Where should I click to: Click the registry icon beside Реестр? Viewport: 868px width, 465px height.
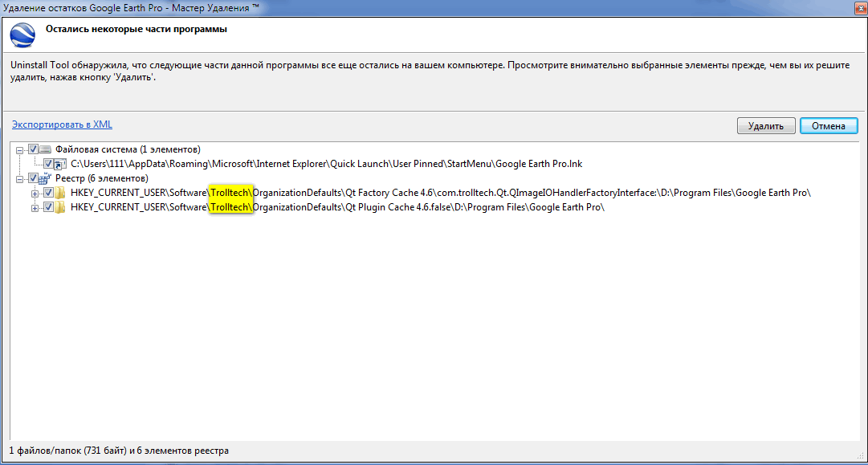click(x=45, y=178)
